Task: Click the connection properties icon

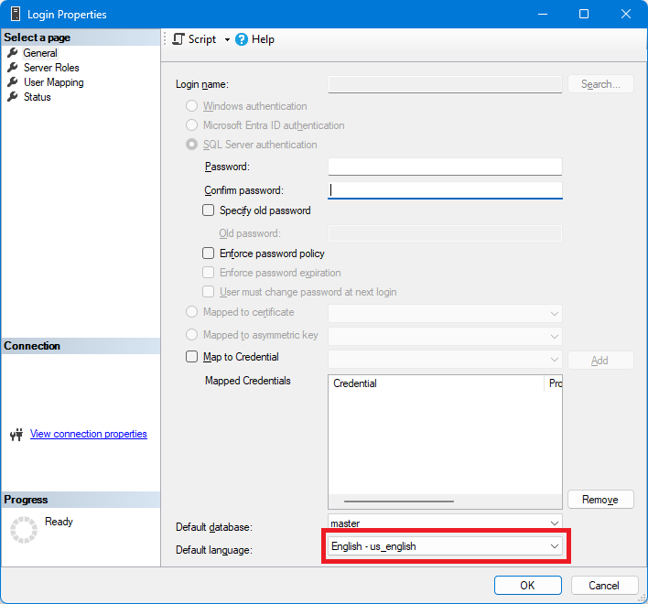Action: [x=16, y=435]
